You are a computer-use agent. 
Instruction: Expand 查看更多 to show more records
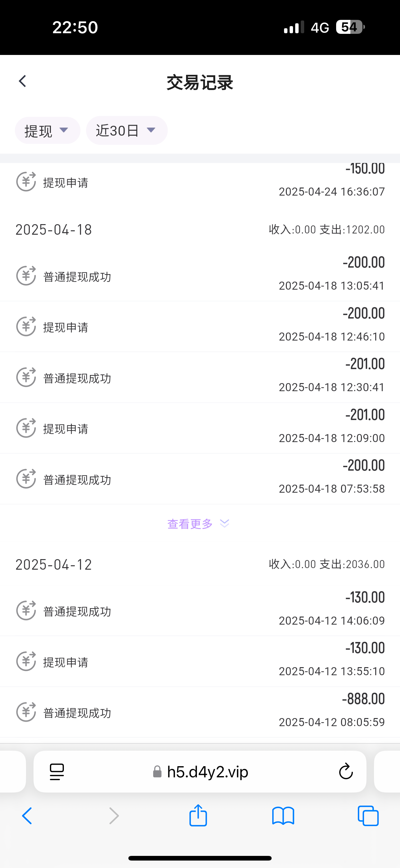click(x=198, y=524)
